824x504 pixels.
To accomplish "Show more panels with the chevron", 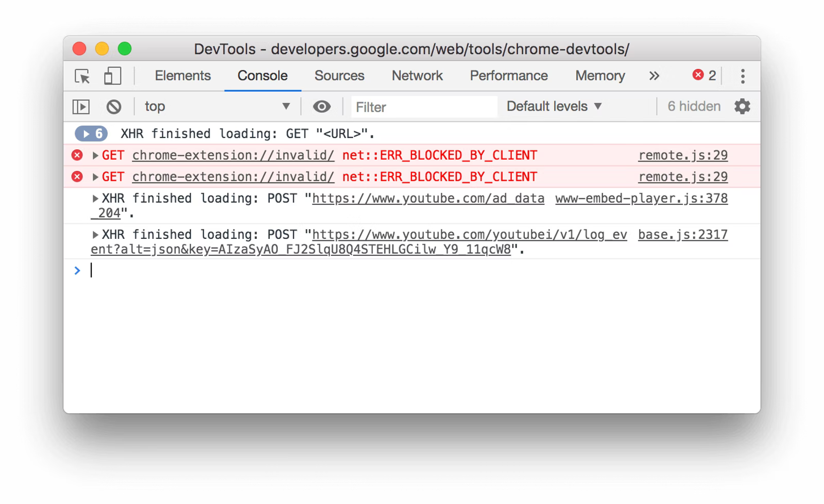I will click(654, 76).
